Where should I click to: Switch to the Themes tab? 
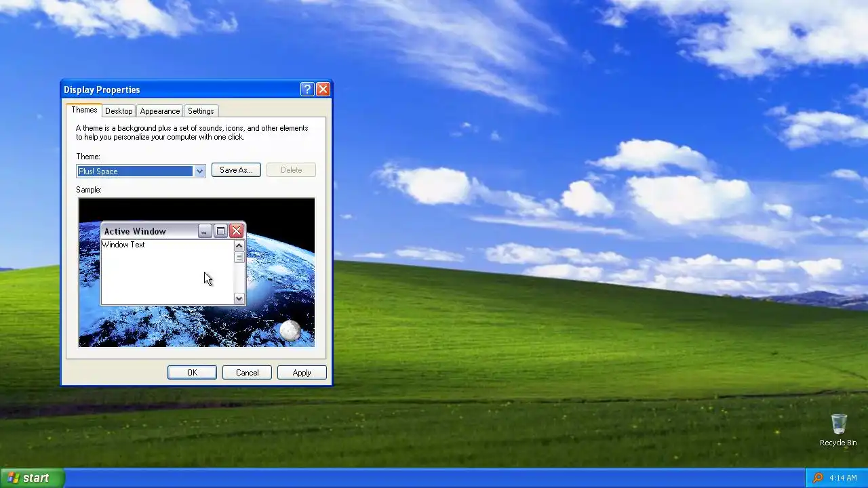click(x=84, y=110)
